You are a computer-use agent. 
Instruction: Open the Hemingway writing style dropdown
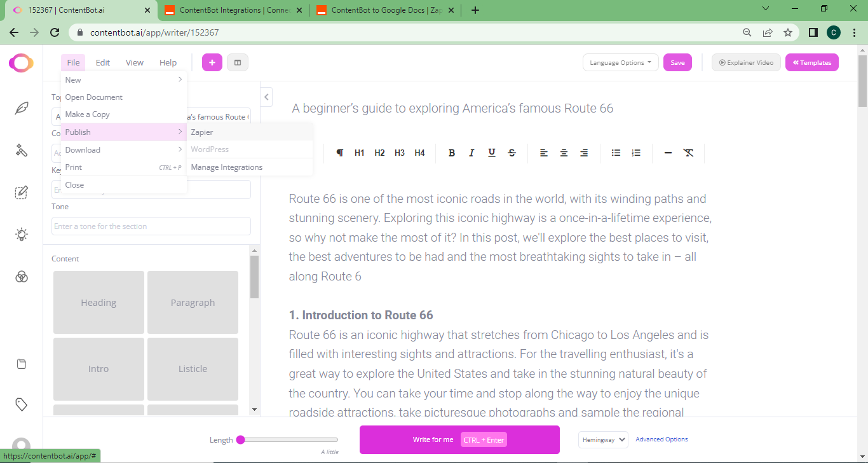coord(602,439)
